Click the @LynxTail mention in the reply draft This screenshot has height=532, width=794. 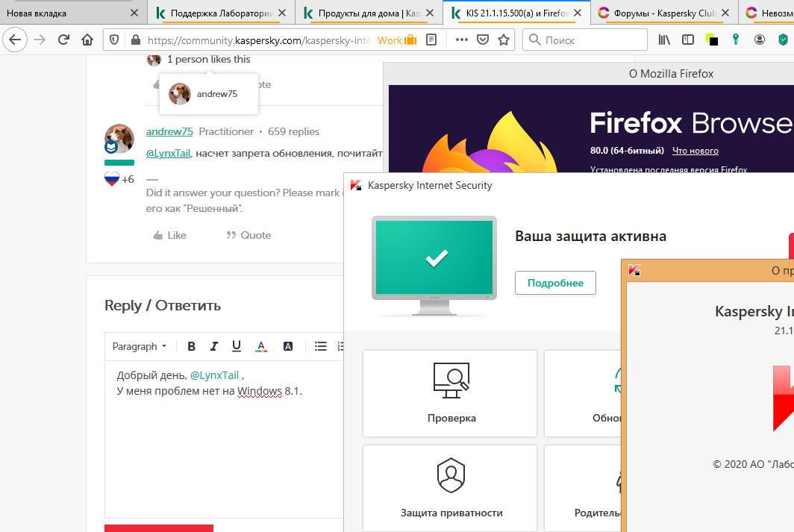214,375
